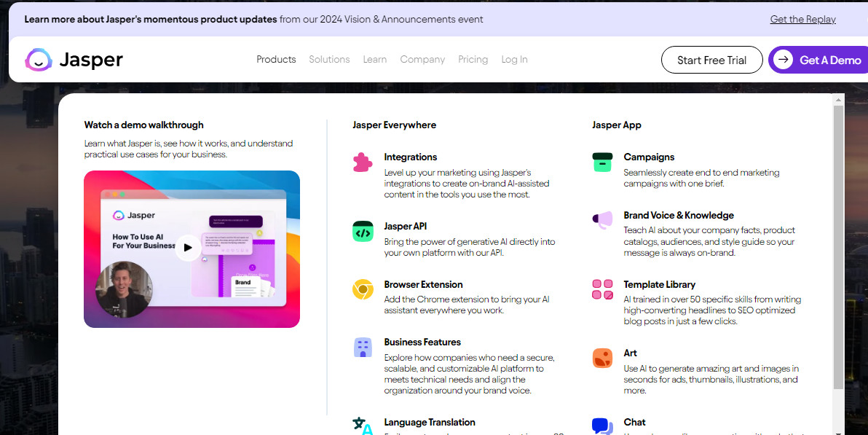Click the Language Translation icon
The width and height of the screenshot is (868, 435).
[x=363, y=426]
